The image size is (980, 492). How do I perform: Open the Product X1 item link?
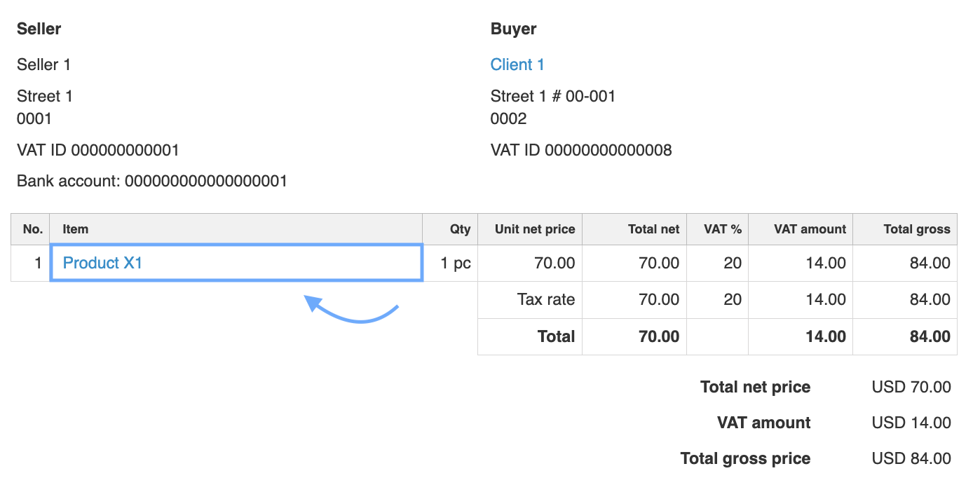[102, 263]
